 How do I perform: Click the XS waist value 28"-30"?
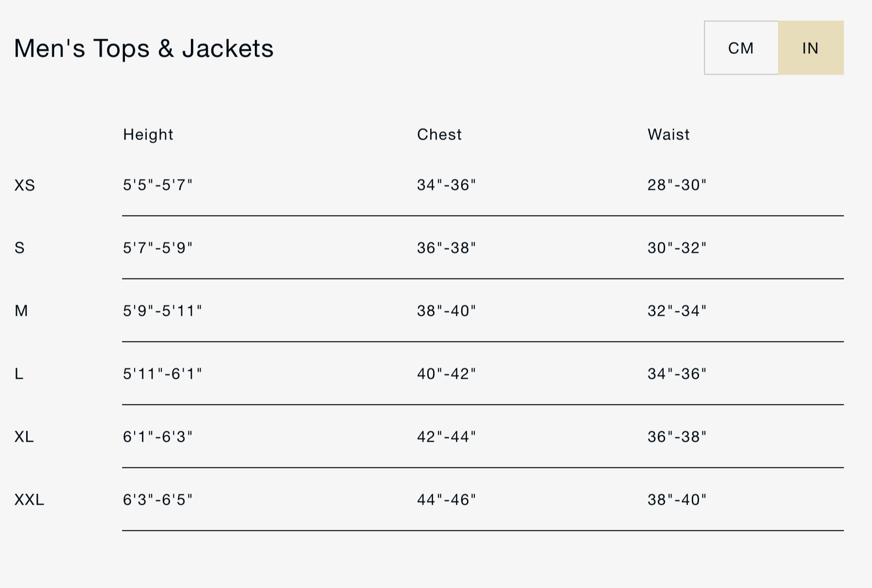[677, 185]
